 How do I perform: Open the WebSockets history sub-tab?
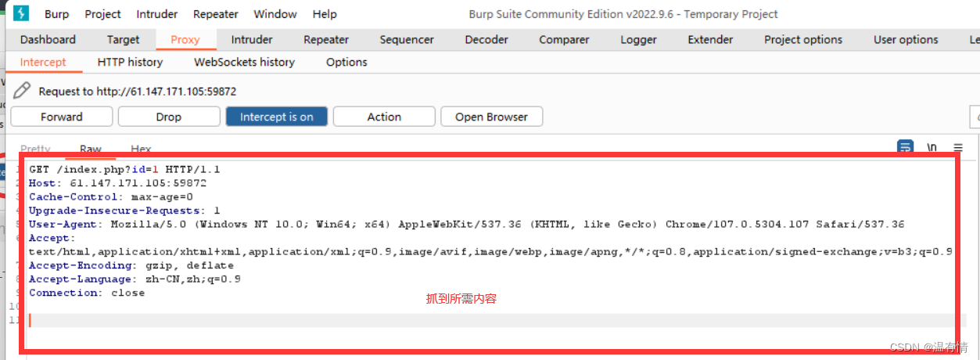(x=244, y=62)
